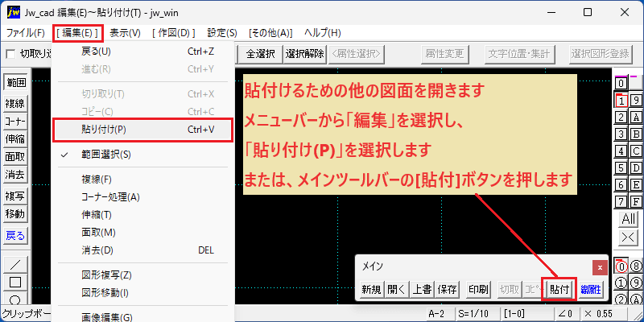Click the layer × button below All
Screen dimensions: 644x322
click(629, 237)
